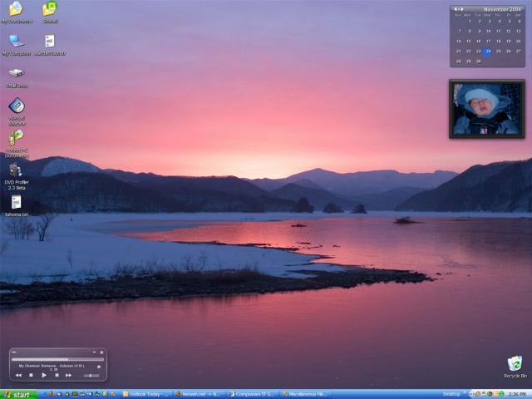Select November 30 in the calendar

point(478,62)
